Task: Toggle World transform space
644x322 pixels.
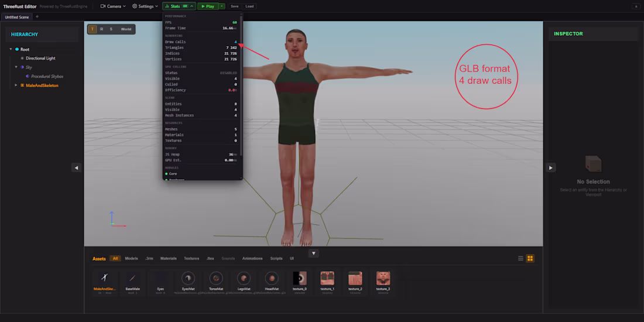Action: pos(126,29)
